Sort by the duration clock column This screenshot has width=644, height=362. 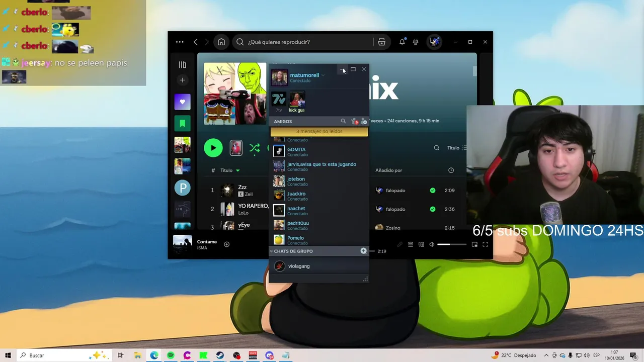(x=451, y=170)
